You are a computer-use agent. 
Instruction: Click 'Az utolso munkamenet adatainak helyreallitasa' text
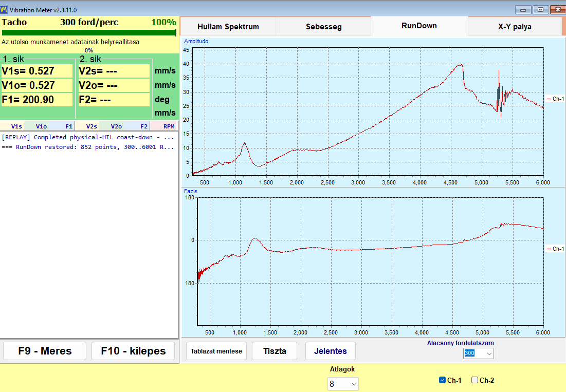pyautogui.click(x=70, y=42)
